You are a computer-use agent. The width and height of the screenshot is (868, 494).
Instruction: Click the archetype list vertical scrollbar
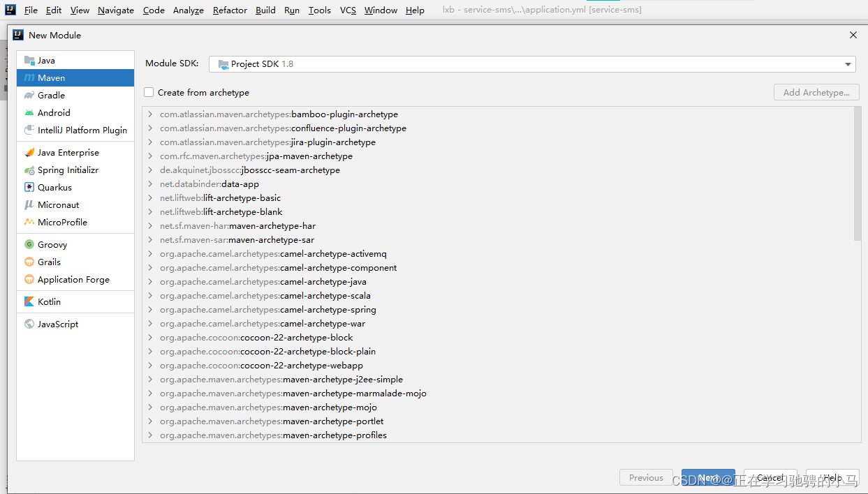pos(858,174)
